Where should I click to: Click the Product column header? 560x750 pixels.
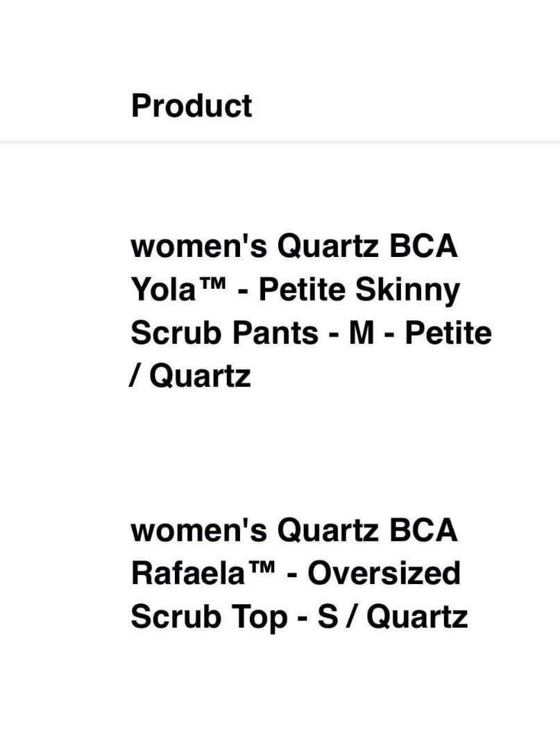click(192, 106)
